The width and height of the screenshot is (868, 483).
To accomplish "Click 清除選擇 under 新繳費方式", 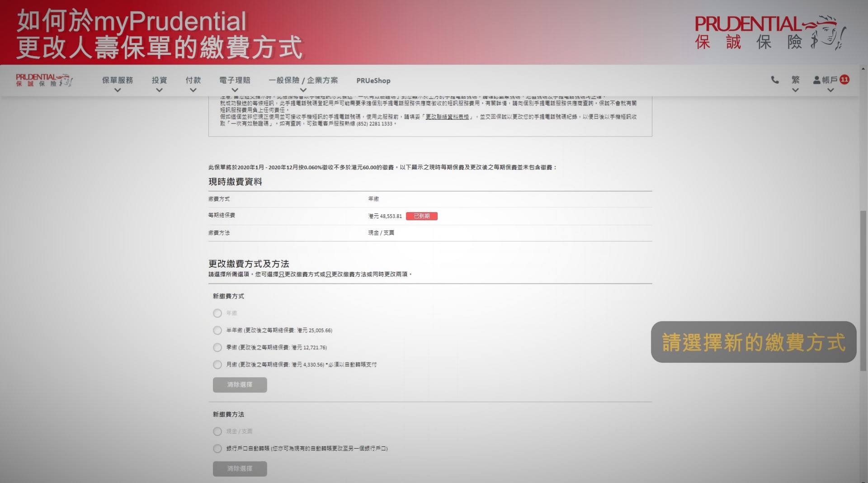I will pyautogui.click(x=240, y=385).
